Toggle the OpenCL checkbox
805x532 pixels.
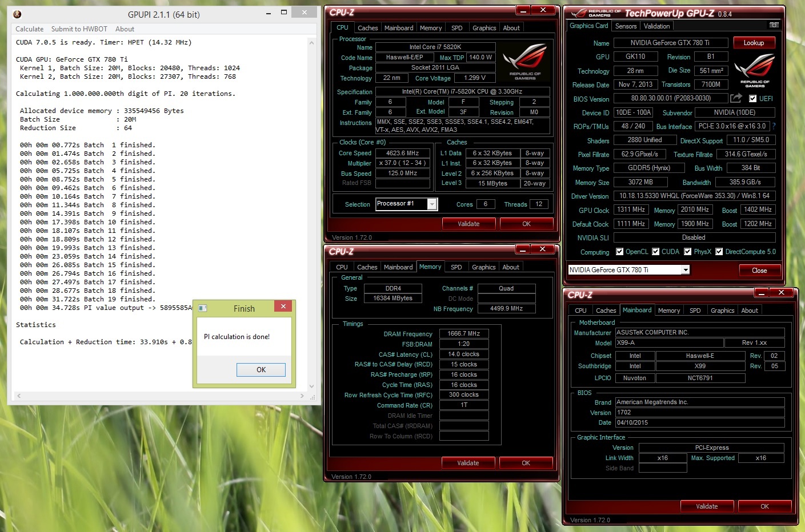pos(619,252)
